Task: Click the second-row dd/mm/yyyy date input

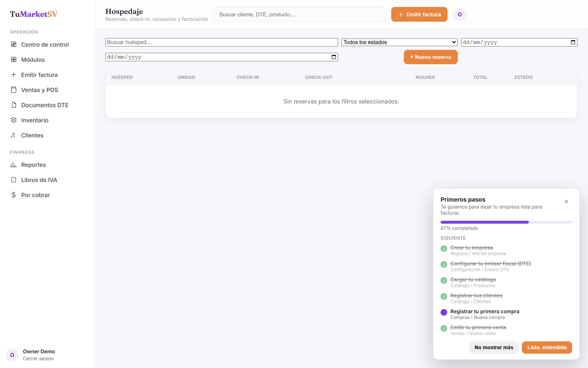Action: (222, 57)
